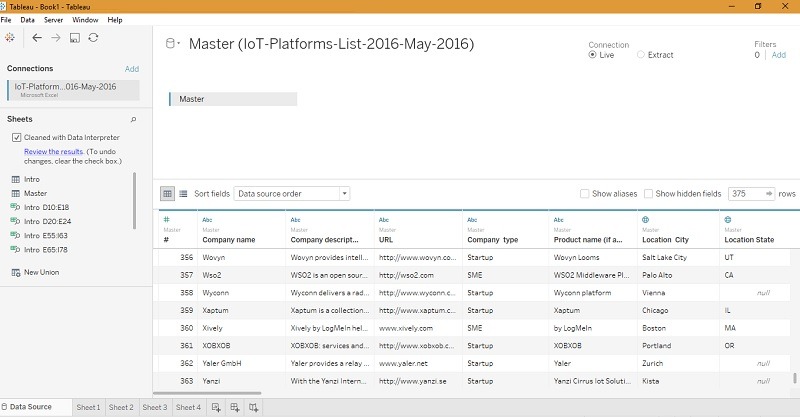
Task: Click the New Worksheet tab icon
Action: point(216,407)
